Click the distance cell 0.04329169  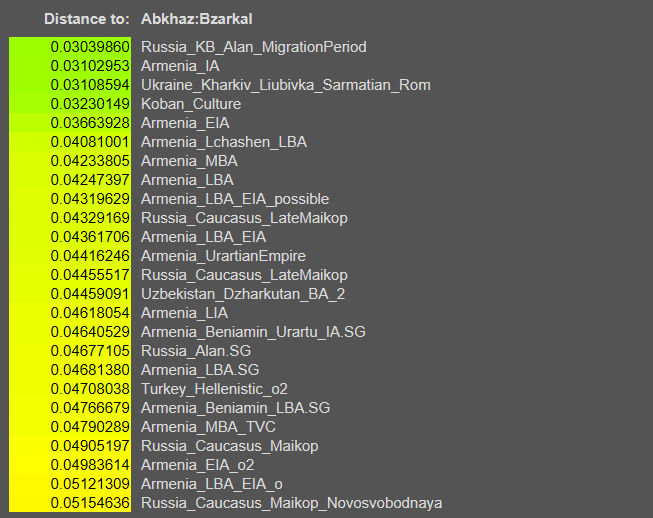click(x=70, y=218)
